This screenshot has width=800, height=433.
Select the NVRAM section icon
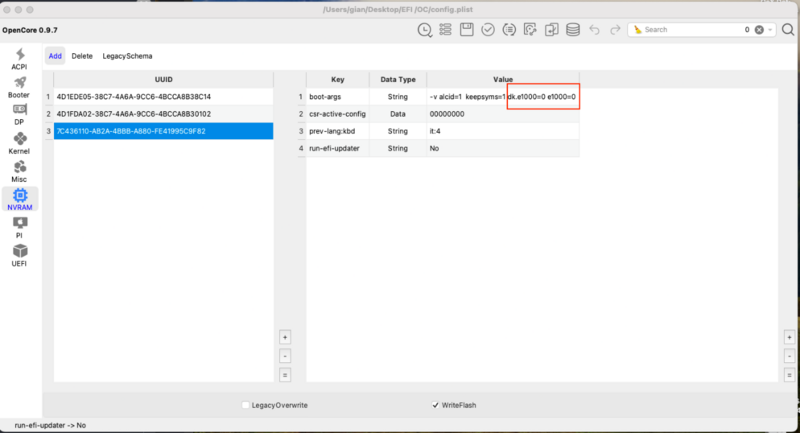pos(20,199)
